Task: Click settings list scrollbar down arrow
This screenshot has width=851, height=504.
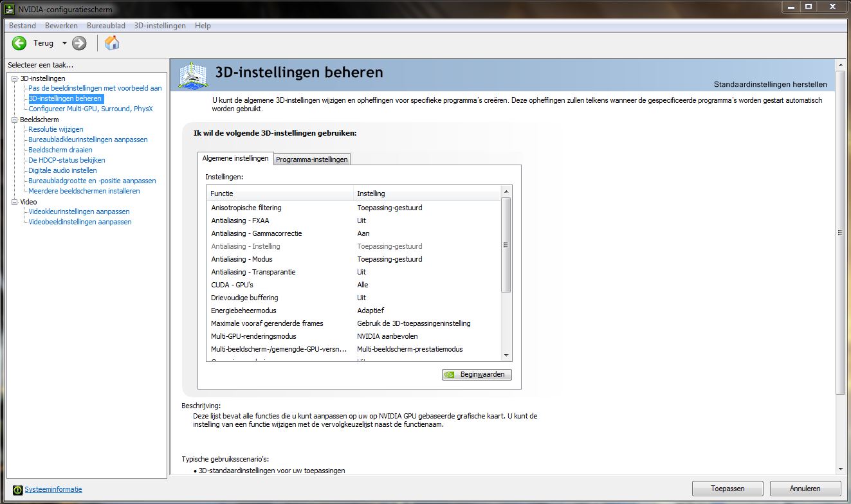Action: pyautogui.click(x=506, y=355)
